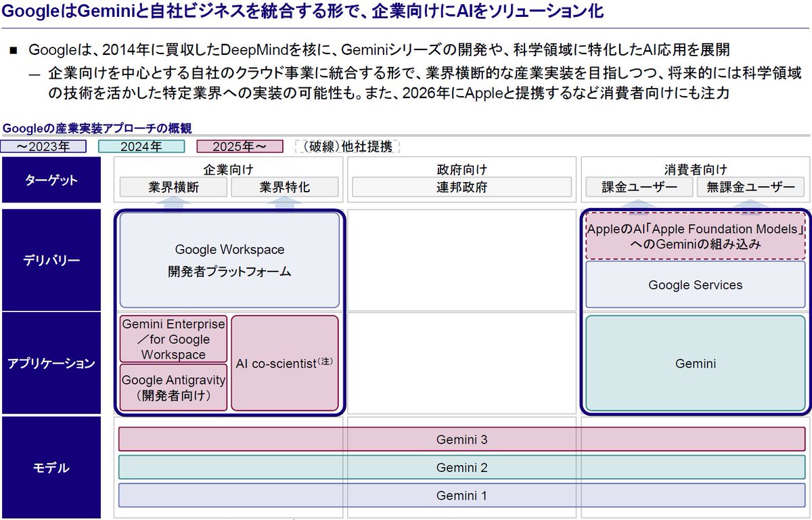Select the Gemini Enterprise／for Google Workspace box
This screenshot has height=520, width=812.
173,339
